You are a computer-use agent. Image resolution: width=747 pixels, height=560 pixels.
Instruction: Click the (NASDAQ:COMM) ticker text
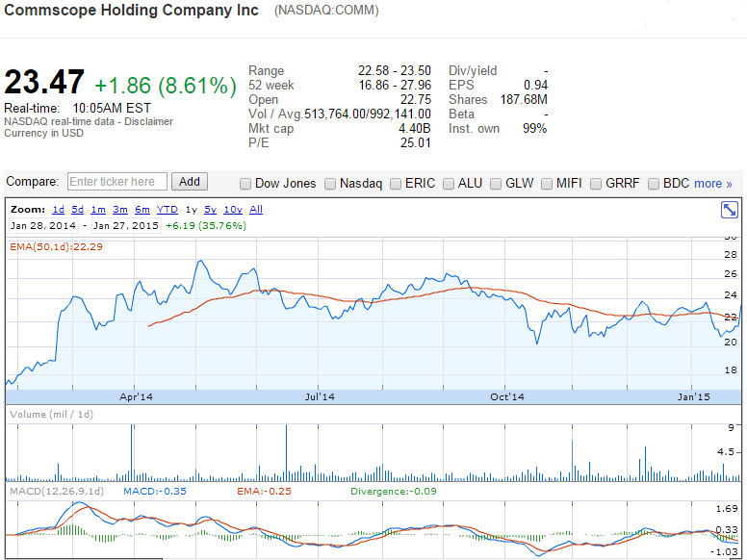click(327, 11)
